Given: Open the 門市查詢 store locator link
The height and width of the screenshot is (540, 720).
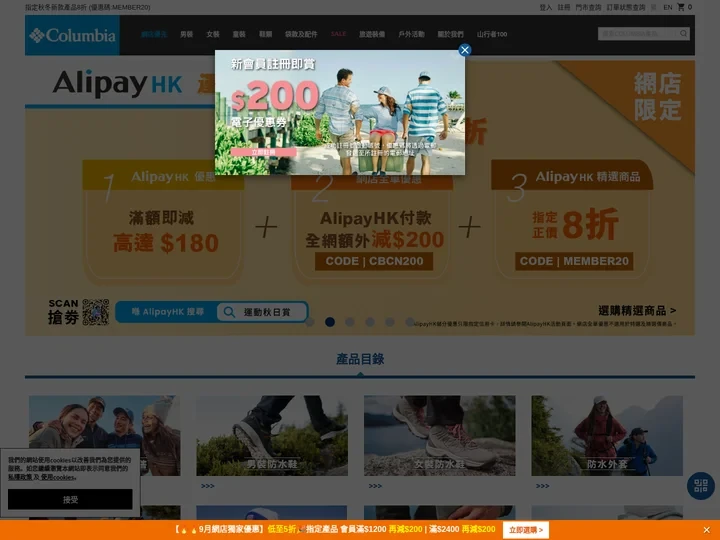Looking at the screenshot, I should click(x=588, y=7).
